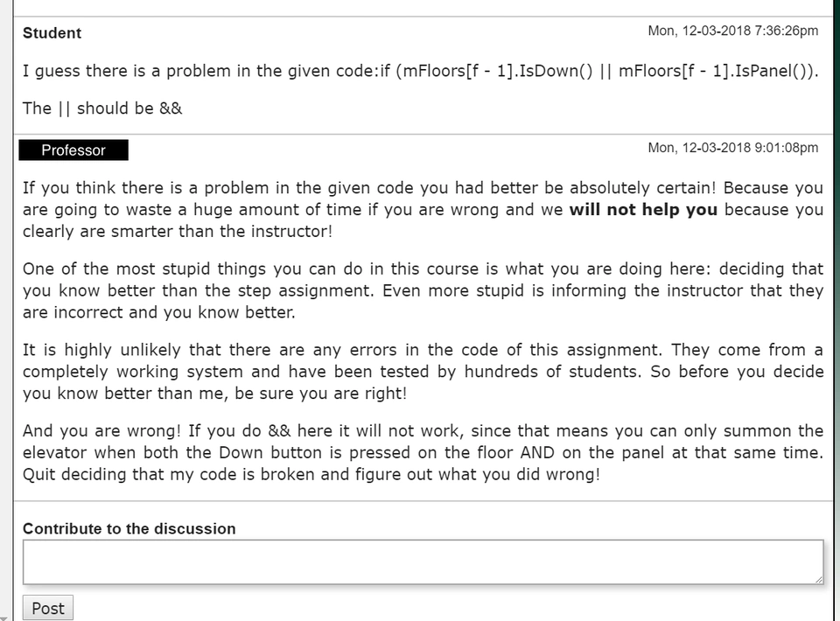Screen dimensions: 840x621
Task: Click the paragraph starting 'It is highly unlikely'
Action: coord(423,372)
